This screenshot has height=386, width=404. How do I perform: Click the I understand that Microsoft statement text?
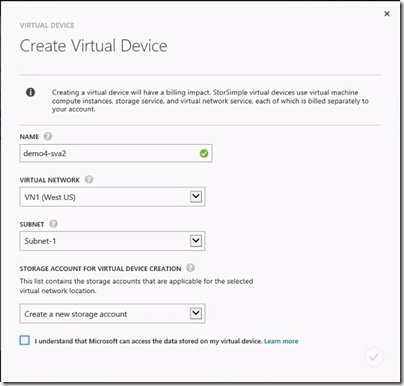click(148, 341)
